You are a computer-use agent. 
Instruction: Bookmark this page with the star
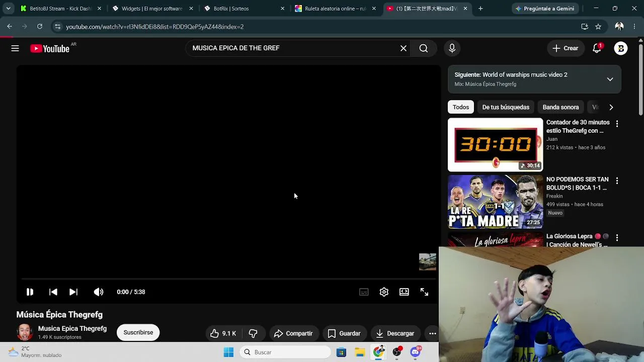click(x=598, y=27)
